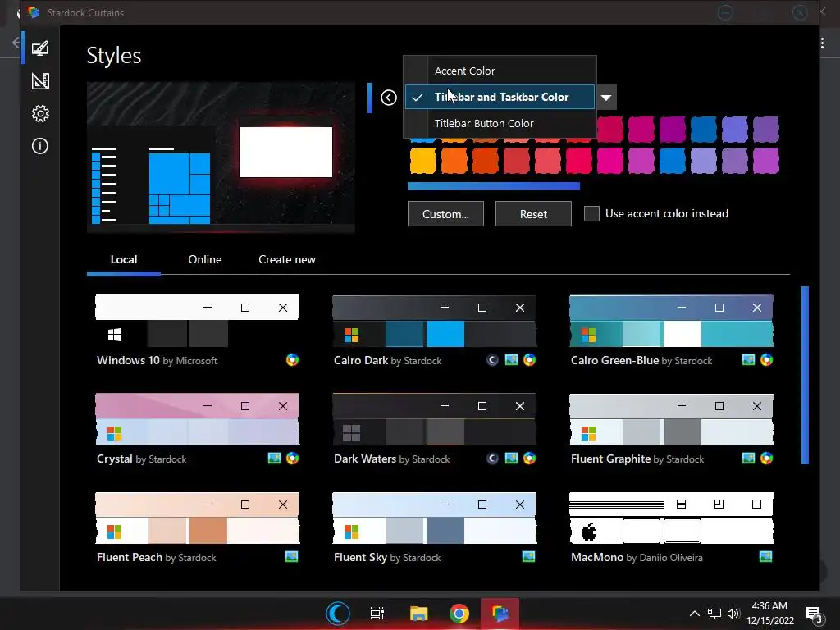Select the Cairo Green-Blue style thumbnail
The height and width of the screenshot is (630, 840).
(671, 321)
